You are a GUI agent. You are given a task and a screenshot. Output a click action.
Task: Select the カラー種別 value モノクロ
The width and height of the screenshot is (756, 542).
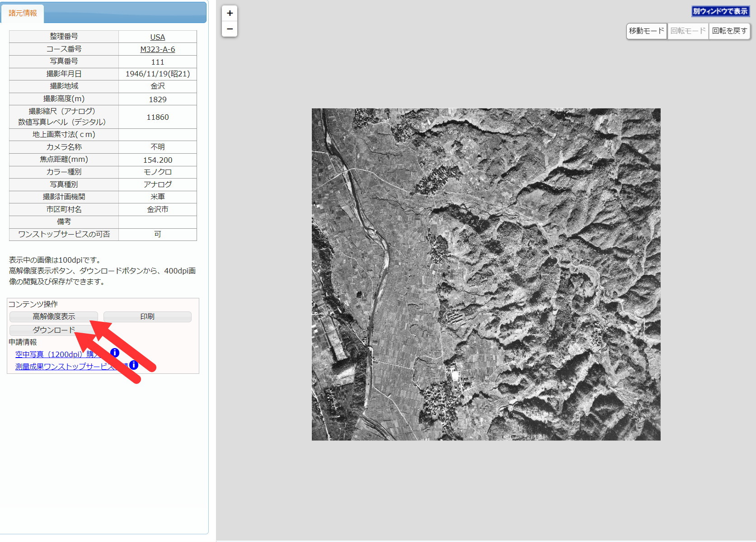(x=158, y=172)
